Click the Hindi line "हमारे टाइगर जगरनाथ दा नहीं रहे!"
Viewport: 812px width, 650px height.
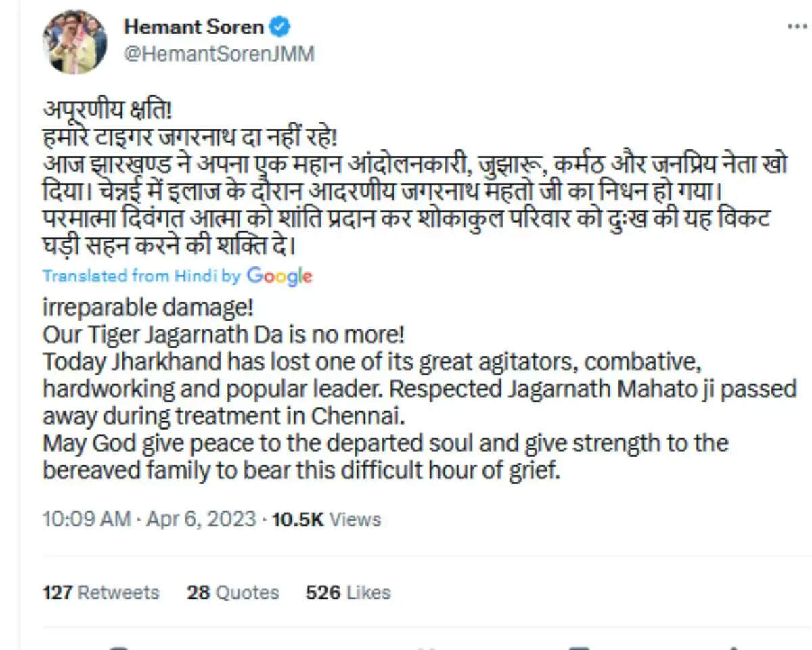click(x=189, y=139)
